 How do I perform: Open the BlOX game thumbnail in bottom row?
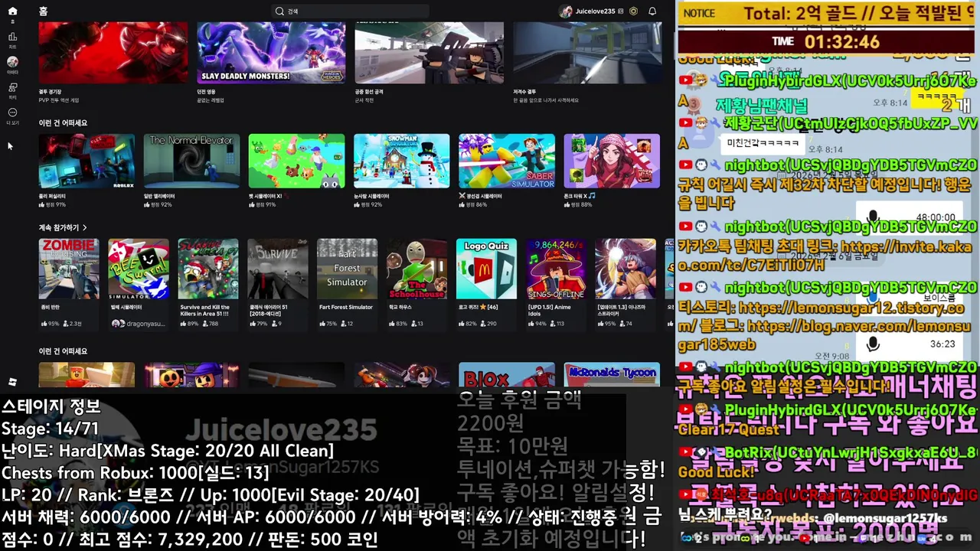(x=506, y=375)
